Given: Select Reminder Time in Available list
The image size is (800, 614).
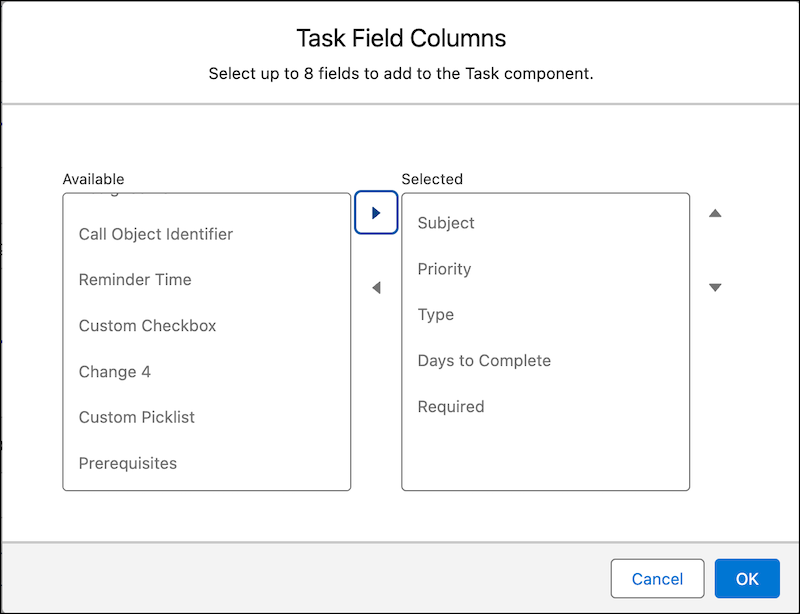Looking at the screenshot, I should (x=207, y=280).
